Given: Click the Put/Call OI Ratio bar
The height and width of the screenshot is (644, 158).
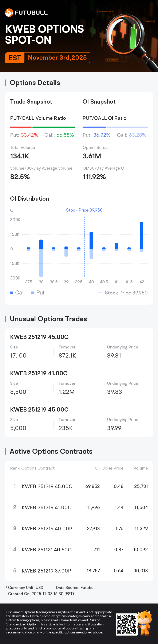Looking at the screenshot, I should click(x=115, y=127).
